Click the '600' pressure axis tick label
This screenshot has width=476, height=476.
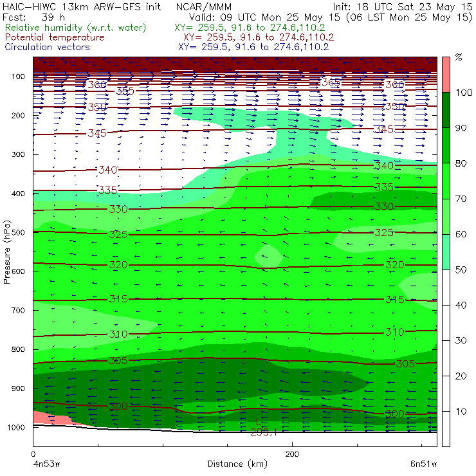pyautogui.click(x=18, y=271)
